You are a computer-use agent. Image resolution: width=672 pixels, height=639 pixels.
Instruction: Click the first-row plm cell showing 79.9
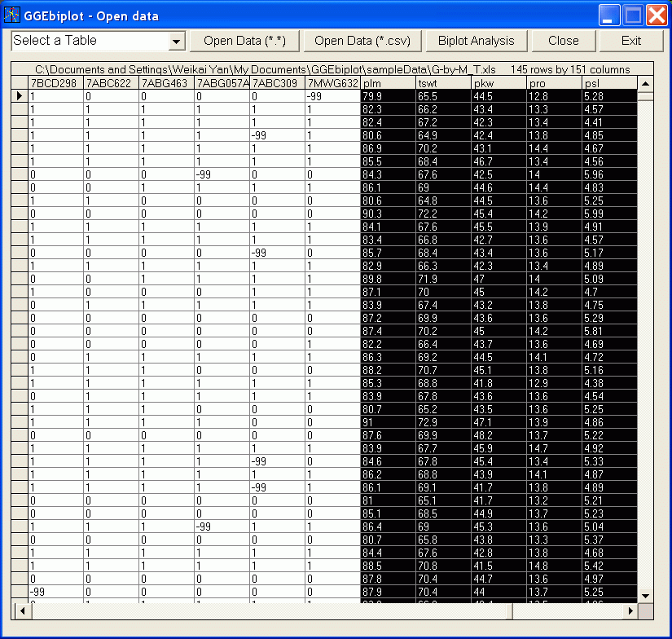pos(388,96)
